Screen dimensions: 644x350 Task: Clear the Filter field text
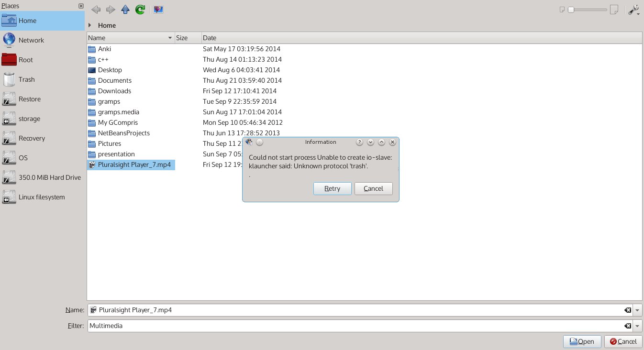click(627, 326)
